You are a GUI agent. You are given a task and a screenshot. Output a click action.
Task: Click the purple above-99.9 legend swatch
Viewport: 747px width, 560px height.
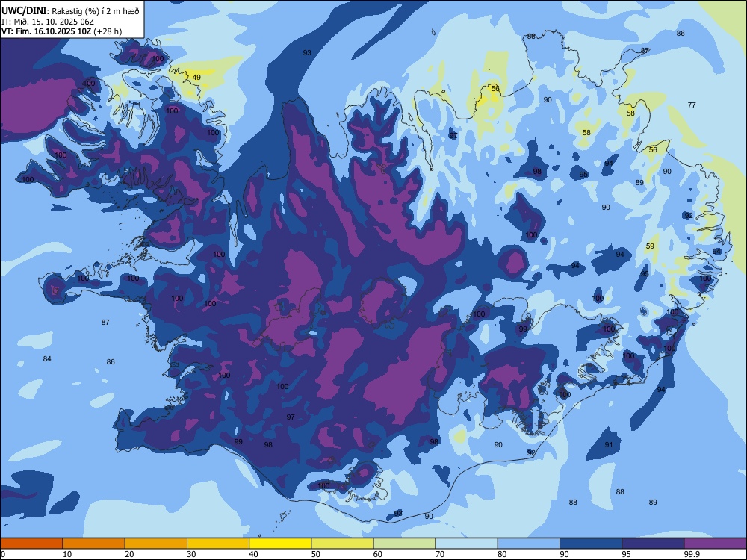coord(715,544)
